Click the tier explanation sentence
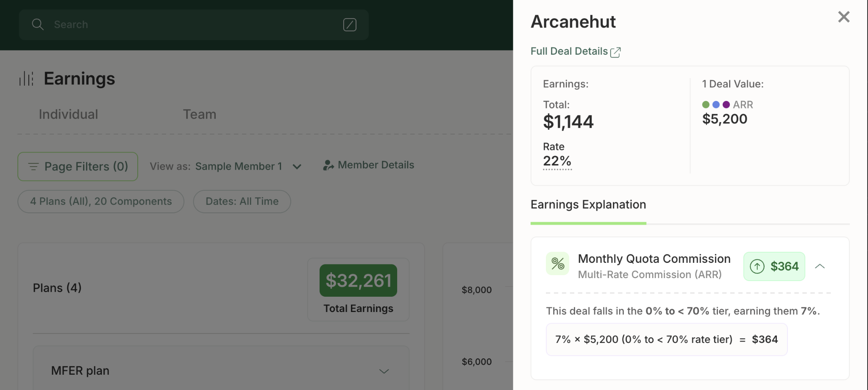This screenshot has width=868, height=390. pos(683,311)
